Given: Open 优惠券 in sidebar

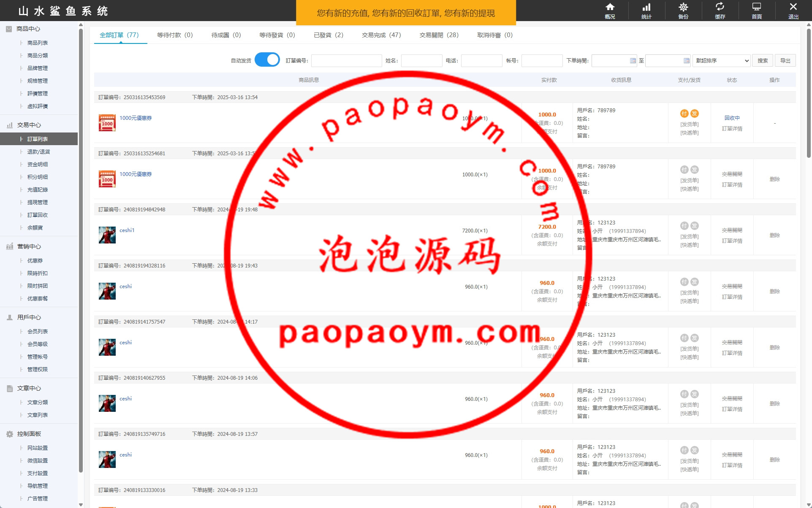Looking at the screenshot, I should [35, 261].
